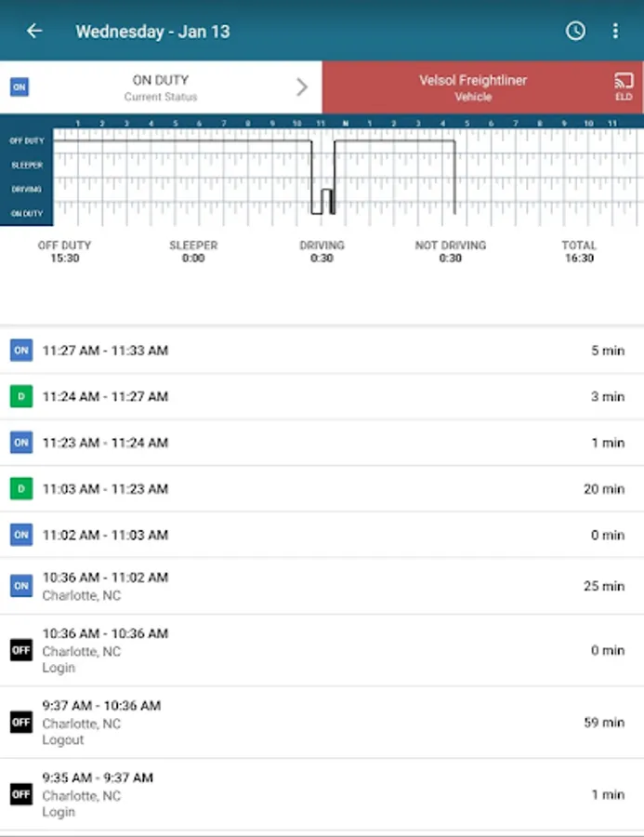
Task: Tap OFF badge for 10:36 AM - 10:36 AM
Action: tap(21, 650)
